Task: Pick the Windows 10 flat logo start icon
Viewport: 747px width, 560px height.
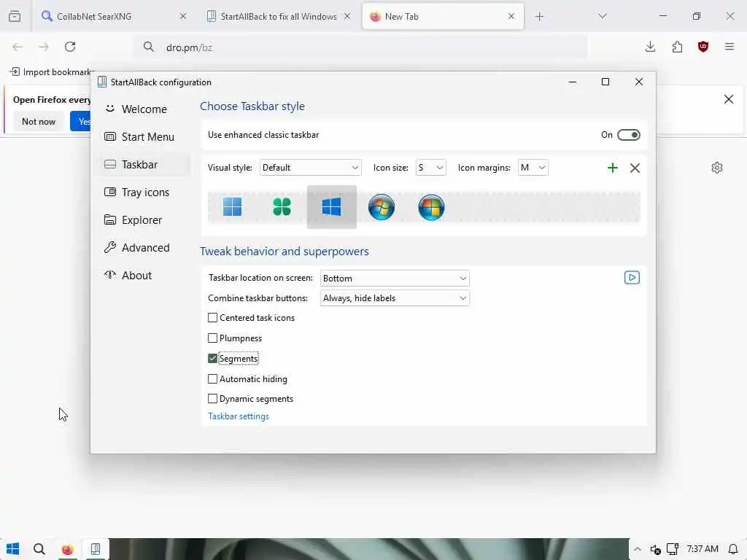Action: [332, 207]
